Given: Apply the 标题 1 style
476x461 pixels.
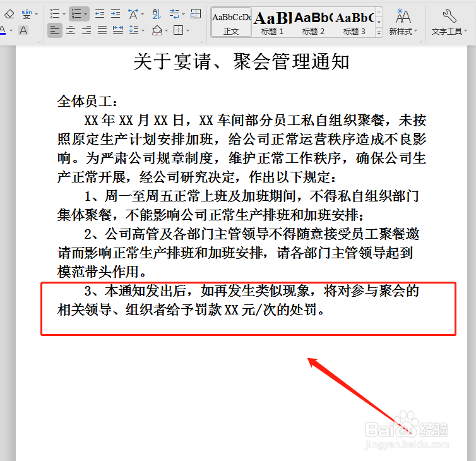Looking at the screenshot, I should (x=272, y=23).
